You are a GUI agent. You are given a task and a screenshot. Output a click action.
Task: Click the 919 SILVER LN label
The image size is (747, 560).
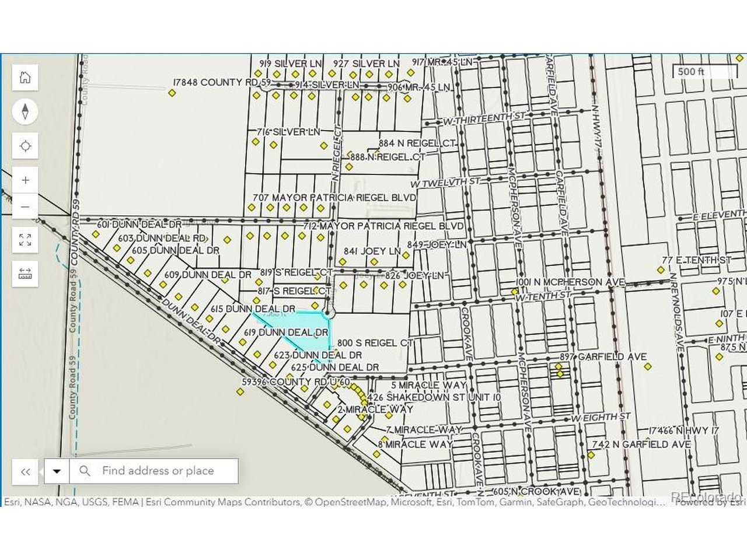point(291,64)
